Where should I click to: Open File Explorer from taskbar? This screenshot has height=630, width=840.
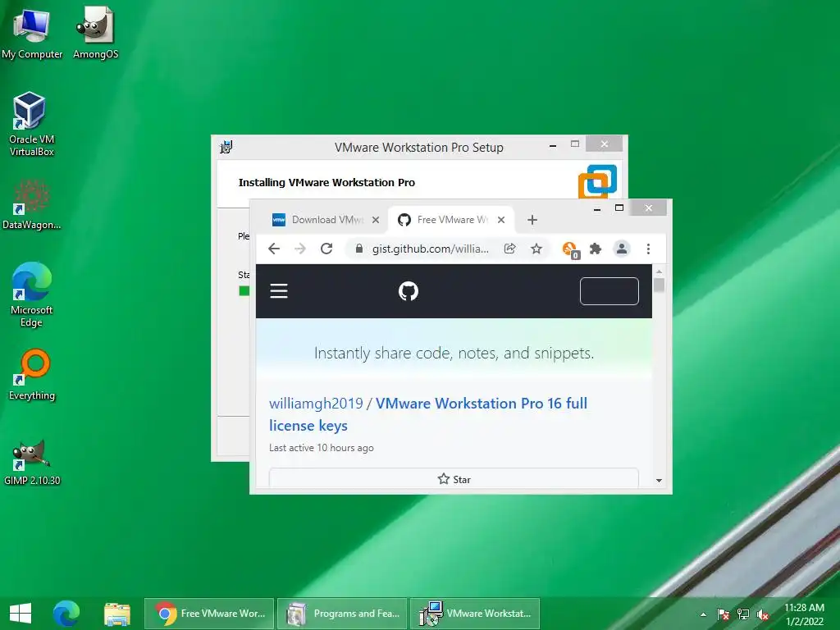pyautogui.click(x=116, y=614)
